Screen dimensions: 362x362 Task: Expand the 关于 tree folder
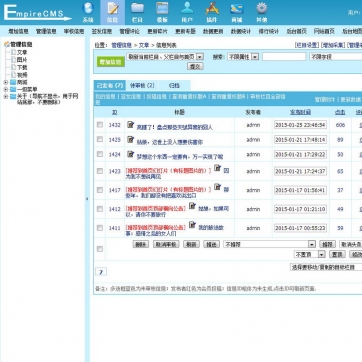pyautogui.click(x=6, y=97)
